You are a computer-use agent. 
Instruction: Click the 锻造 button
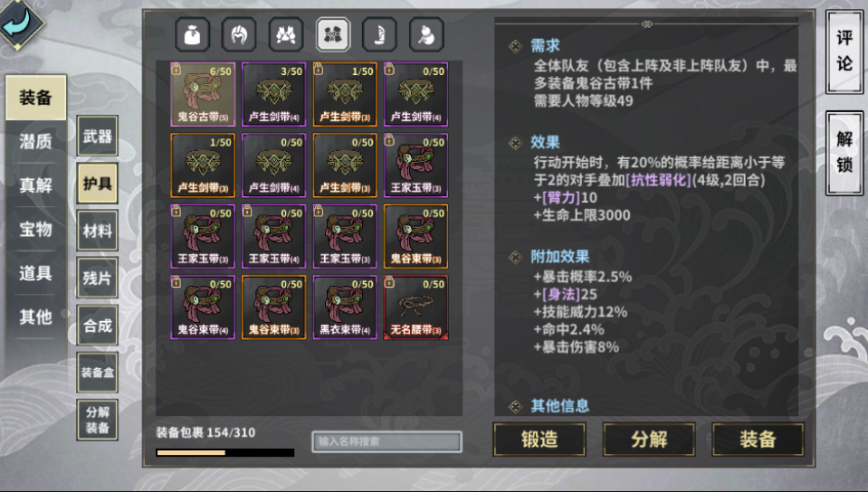point(539,440)
